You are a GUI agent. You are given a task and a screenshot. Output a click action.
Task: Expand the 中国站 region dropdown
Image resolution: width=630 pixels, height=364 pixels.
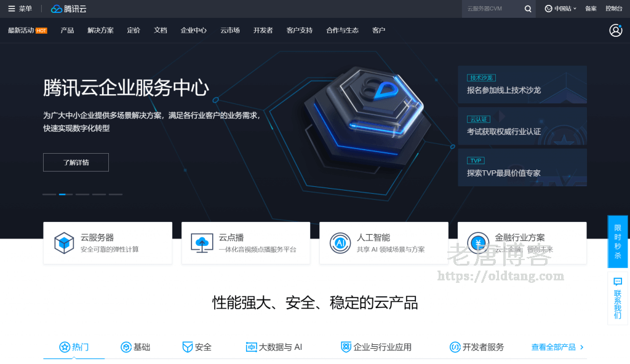pyautogui.click(x=560, y=9)
